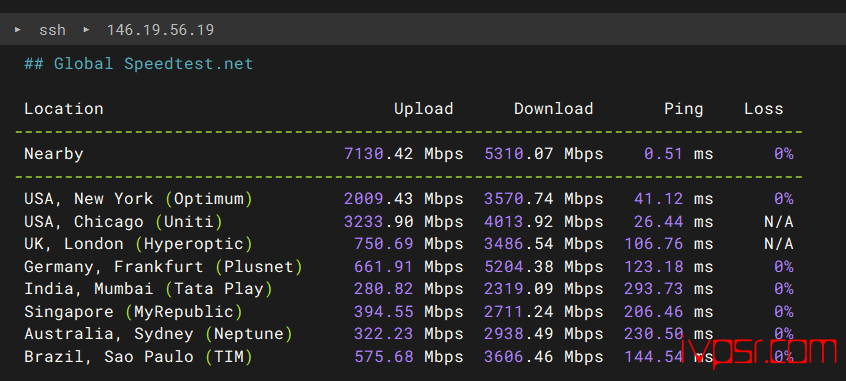Click Nearby loss 0% value
Image resolution: width=846 pixels, height=381 pixels.
pyautogui.click(x=783, y=154)
